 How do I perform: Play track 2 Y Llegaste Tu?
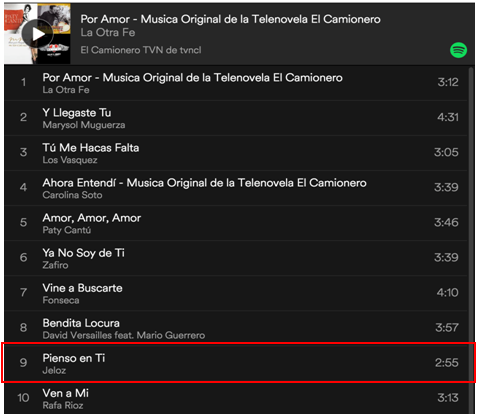[236, 118]
